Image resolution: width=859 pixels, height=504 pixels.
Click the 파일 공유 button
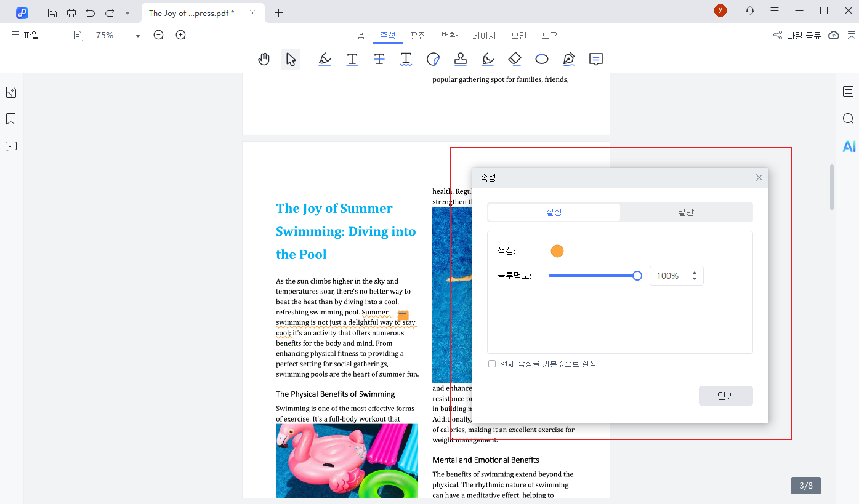797,36
